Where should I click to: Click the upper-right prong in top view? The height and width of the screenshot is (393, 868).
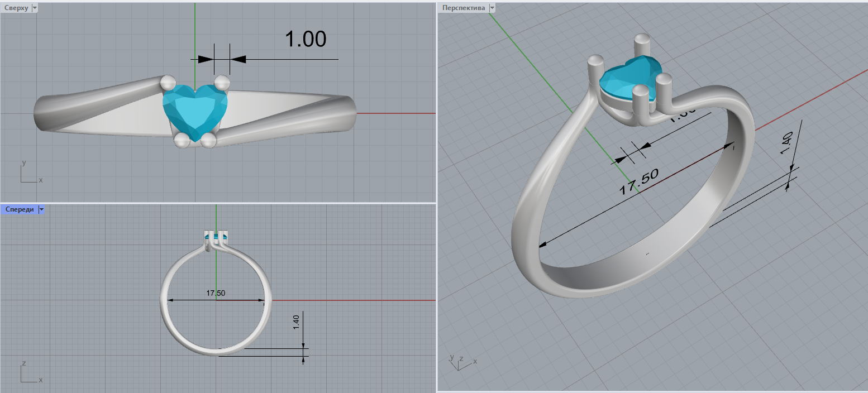(x=222, y=82)
